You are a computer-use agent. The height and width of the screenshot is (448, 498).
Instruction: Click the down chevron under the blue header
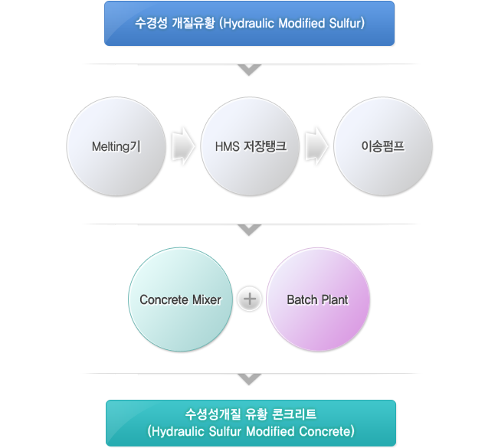[249, 70]
